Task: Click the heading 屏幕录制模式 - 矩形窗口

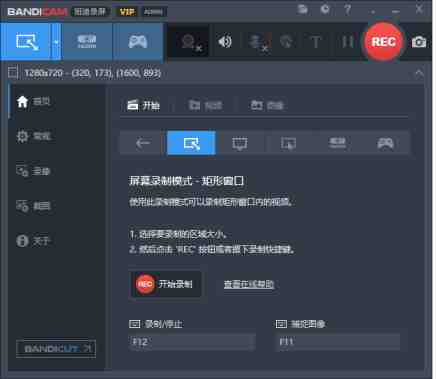Action: coord(187,181)
